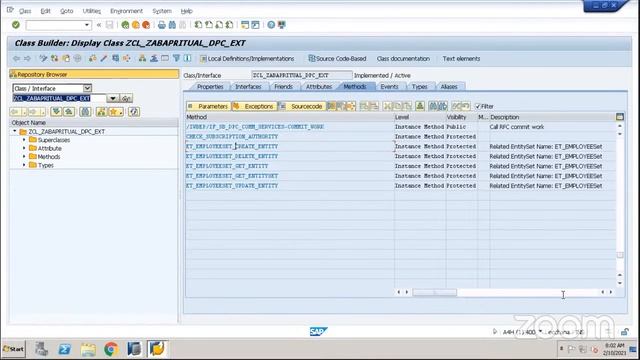Viewport: 640px width, 360px height.
Task: Click the First Page navigation icon
Action: pos(198,25)
